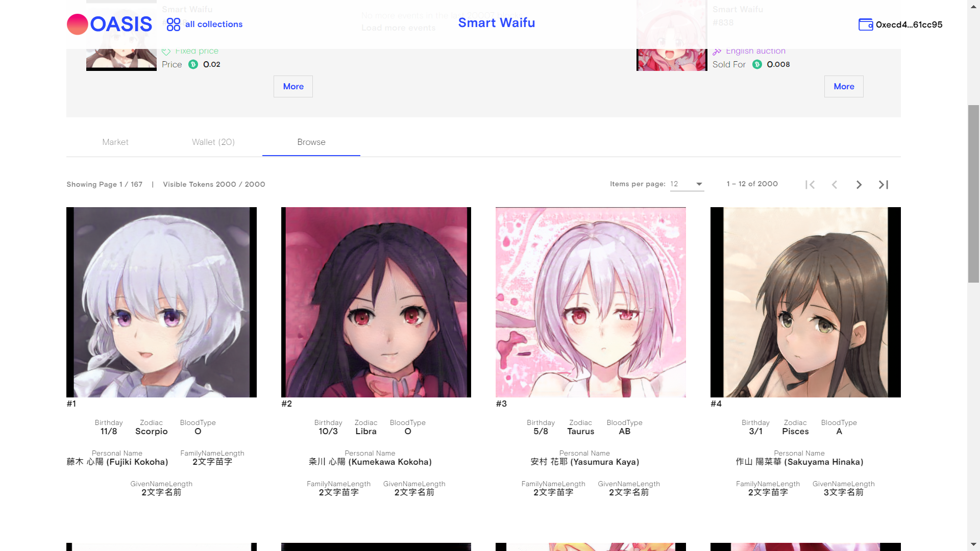
Task: Click the Smart Waifu collection title
Action: tap(497, 23)
